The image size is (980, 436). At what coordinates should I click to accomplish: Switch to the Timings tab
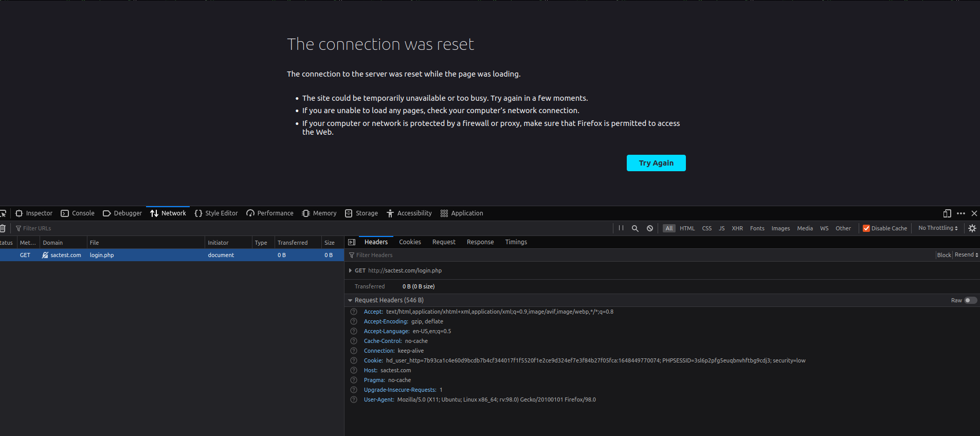point(516,242)
